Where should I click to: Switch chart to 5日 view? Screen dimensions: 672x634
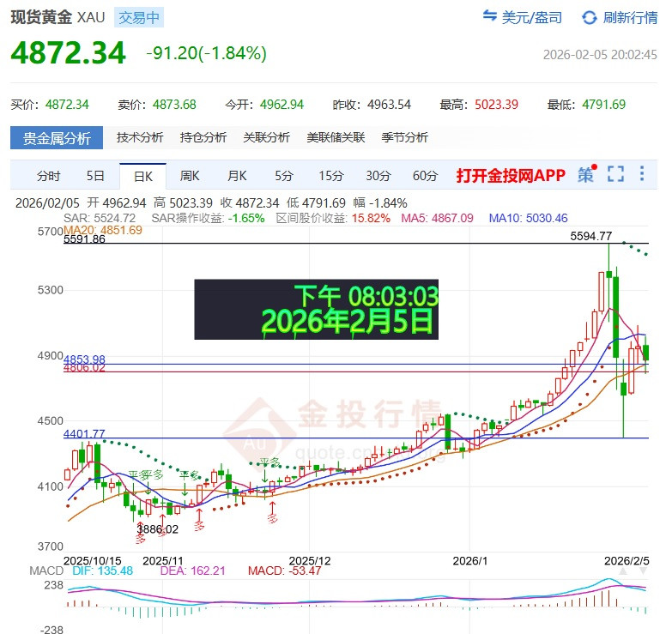95,176
